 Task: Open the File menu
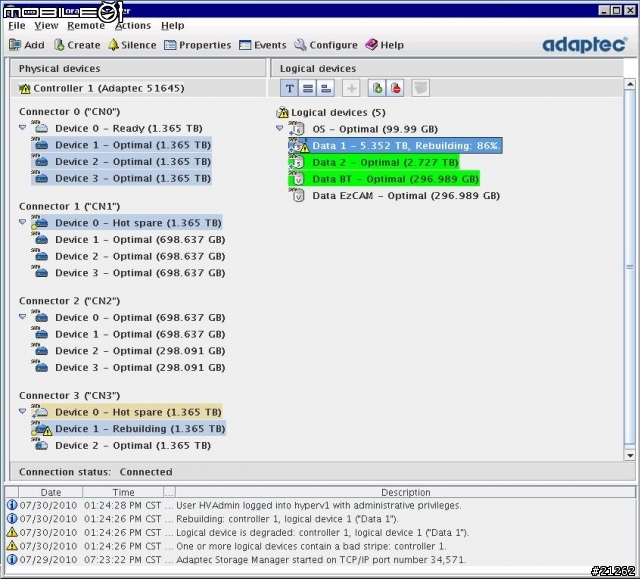(17, 25)
